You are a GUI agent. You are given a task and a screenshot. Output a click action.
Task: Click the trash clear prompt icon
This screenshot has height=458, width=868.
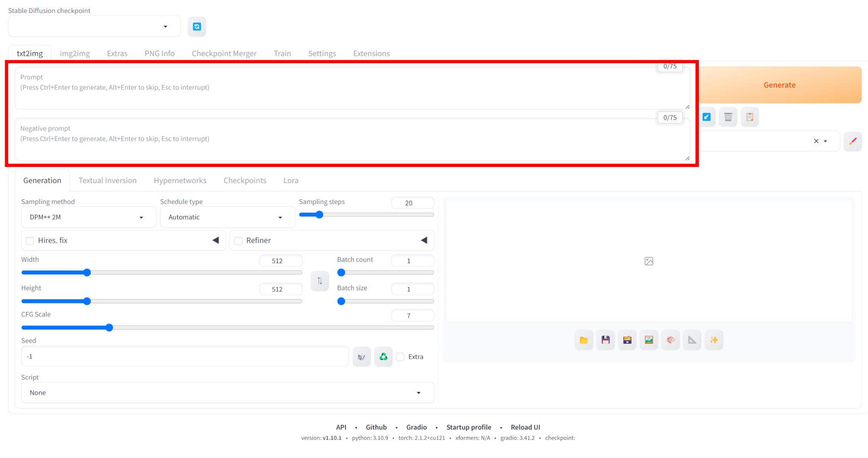(728, 117)
